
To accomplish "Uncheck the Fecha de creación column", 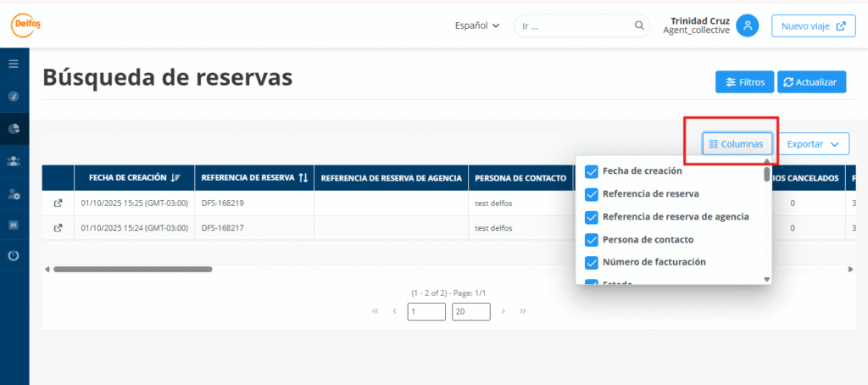I will pos(592,171).
